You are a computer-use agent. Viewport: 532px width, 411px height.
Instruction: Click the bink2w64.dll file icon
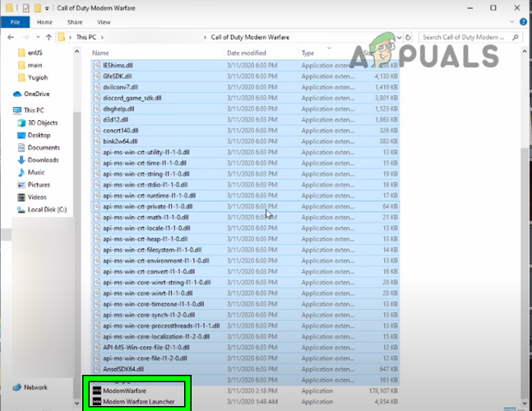[x=97, y=141]
